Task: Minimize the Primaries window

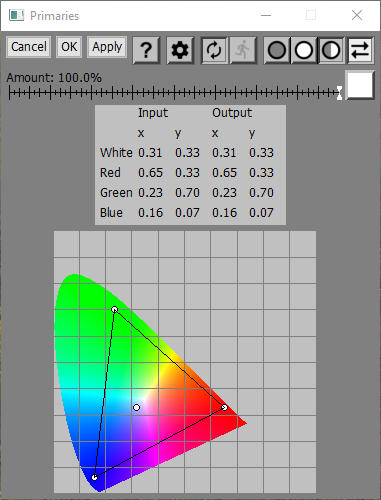Action: [x=266, y=15]
